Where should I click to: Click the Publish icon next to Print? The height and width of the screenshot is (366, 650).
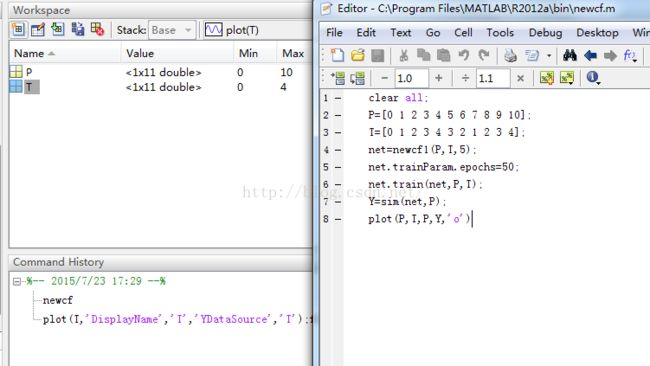point(532,55)
